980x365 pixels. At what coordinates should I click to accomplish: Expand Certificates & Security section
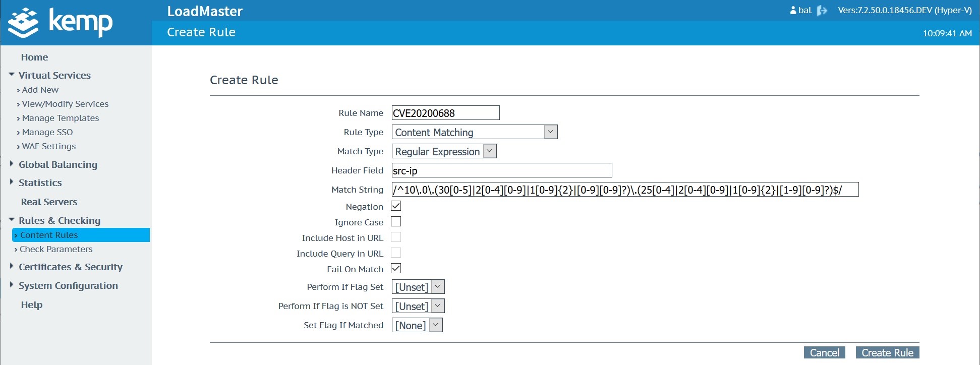12,267
